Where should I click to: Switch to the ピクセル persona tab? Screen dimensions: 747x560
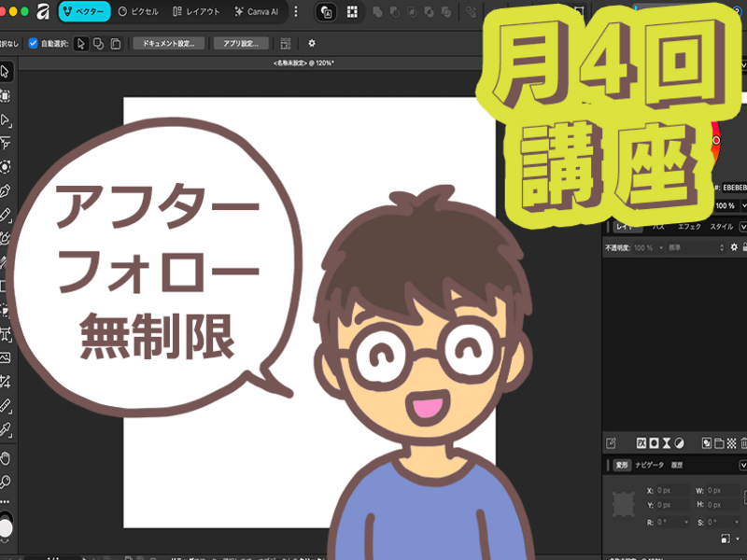tap(138, 12)
